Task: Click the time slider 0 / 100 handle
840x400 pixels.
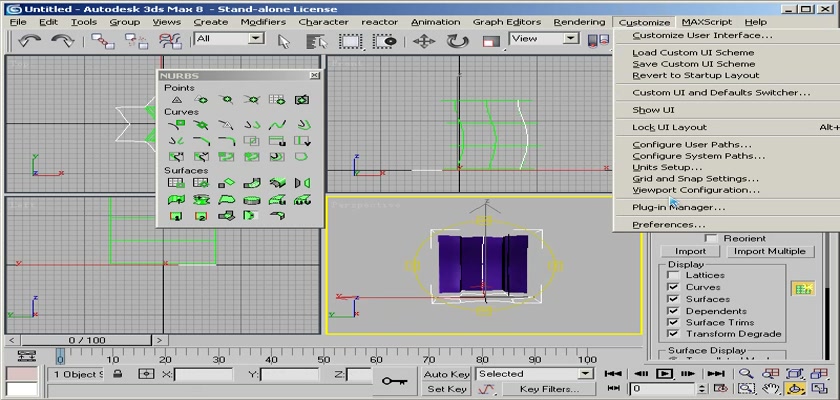Action: coord(88,340)
